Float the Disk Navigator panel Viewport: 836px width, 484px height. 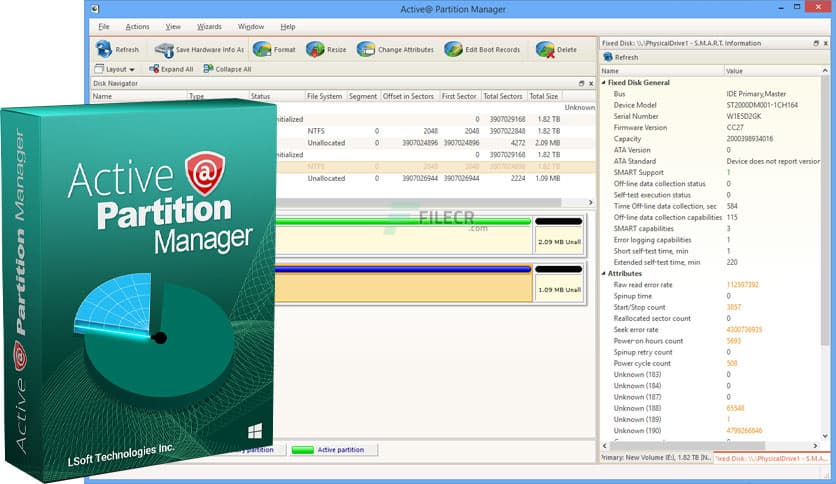click(x=582, y=83)
